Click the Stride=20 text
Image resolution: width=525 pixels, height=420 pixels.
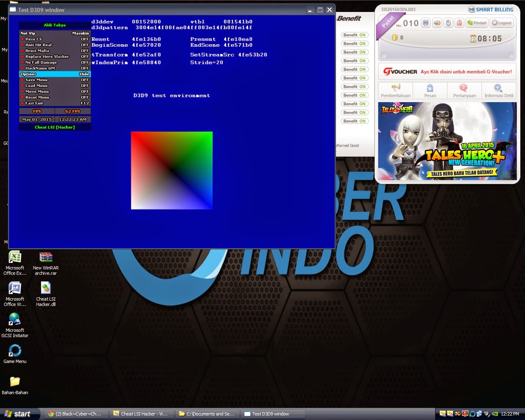pos(207,62)
